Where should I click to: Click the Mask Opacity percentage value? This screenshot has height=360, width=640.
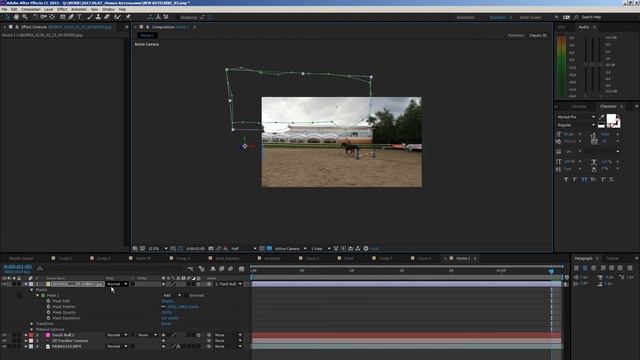(167, 312)
